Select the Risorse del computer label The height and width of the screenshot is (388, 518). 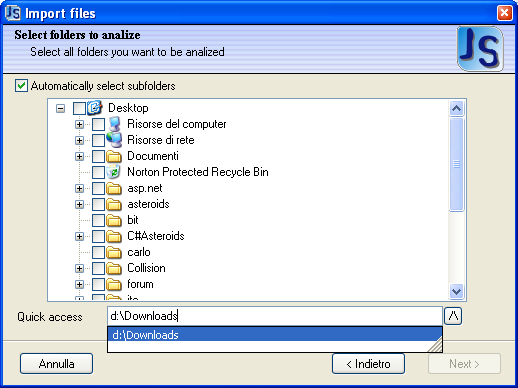(177, 124)
